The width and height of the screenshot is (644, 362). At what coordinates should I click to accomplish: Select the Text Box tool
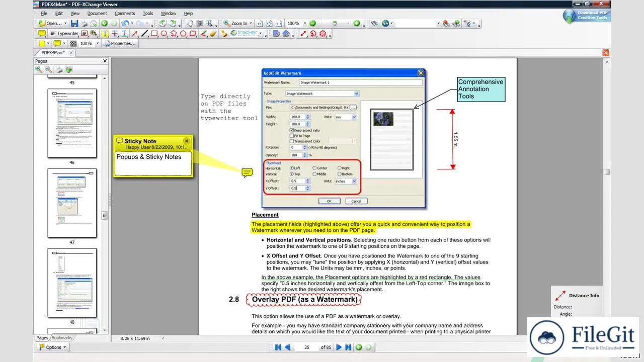click(84, 34)
